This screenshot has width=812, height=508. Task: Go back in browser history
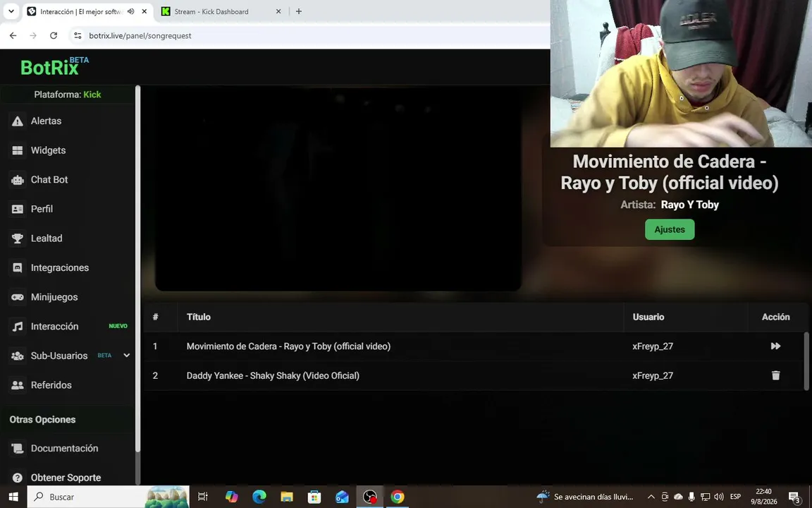(13, 36)
